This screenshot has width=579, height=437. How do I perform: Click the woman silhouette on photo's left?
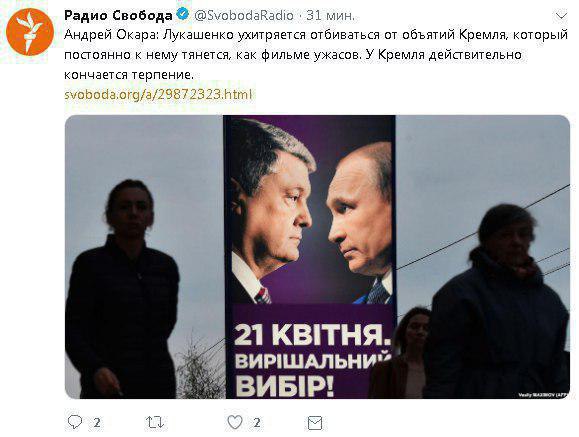[x=122, y=288]
